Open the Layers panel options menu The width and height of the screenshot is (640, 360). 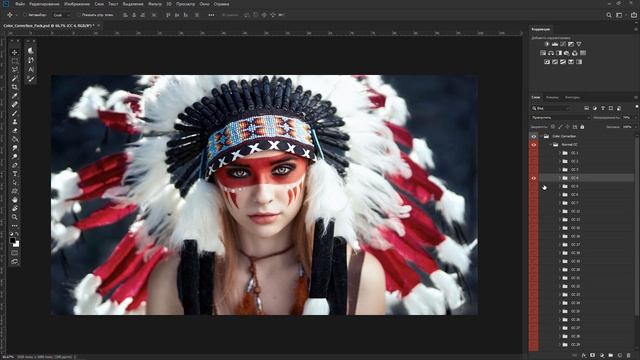pos(636,98)
